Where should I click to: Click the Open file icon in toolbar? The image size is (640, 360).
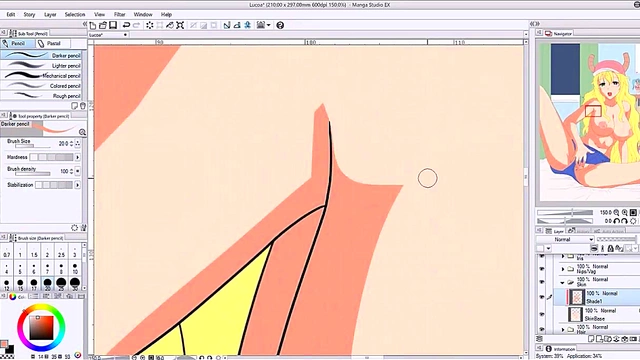[x=103, y=25]
